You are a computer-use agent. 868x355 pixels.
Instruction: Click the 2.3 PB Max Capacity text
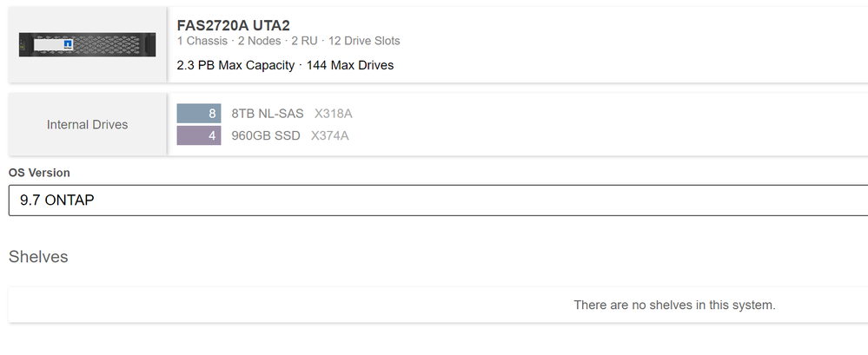click(x=233, y=65)
